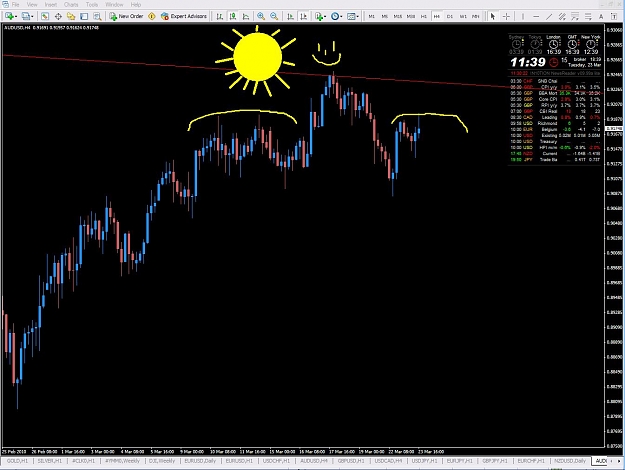Select the Horizontal Line drawing tool

tap(536, 16)
